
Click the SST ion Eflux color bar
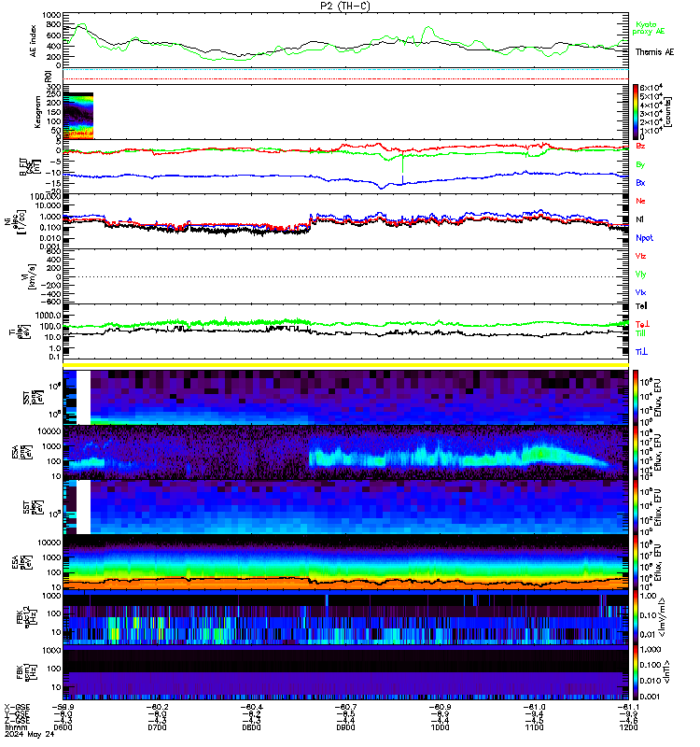(x=636, y=397)
